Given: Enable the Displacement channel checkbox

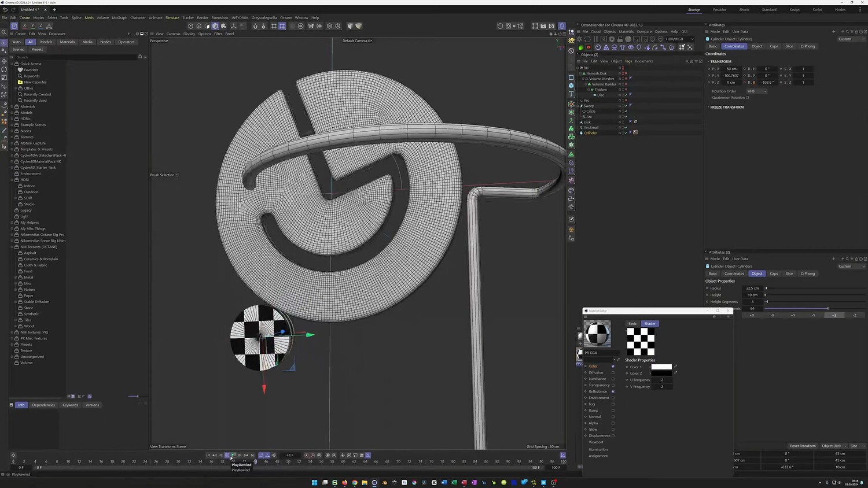Looking at the screenshot, I should click(x=613, y=435).
